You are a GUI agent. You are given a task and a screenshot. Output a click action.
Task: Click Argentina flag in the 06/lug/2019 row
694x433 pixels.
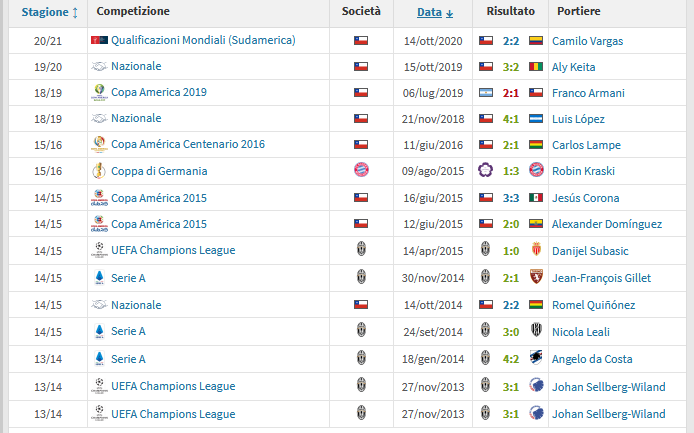click(486, 93)
